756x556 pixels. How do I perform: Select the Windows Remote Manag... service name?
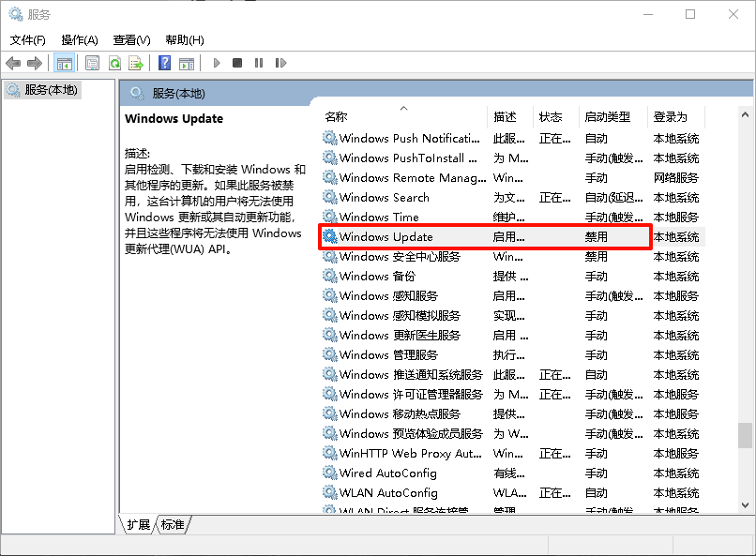tap(413, 178)
